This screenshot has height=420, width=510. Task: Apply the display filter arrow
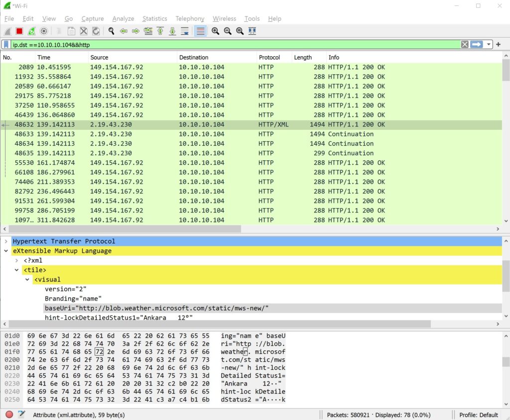(x=477, y=44)
